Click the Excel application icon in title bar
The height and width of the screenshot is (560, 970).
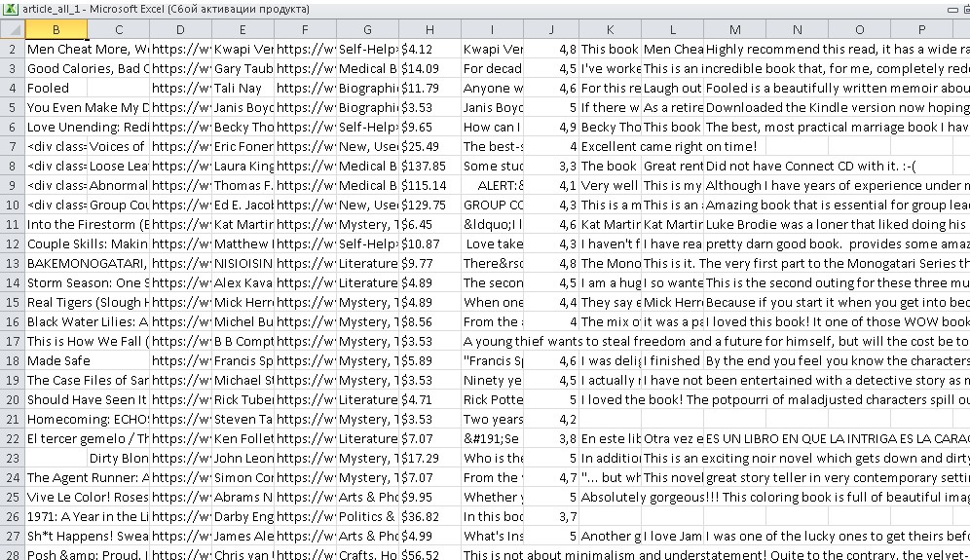click(10, 9)
